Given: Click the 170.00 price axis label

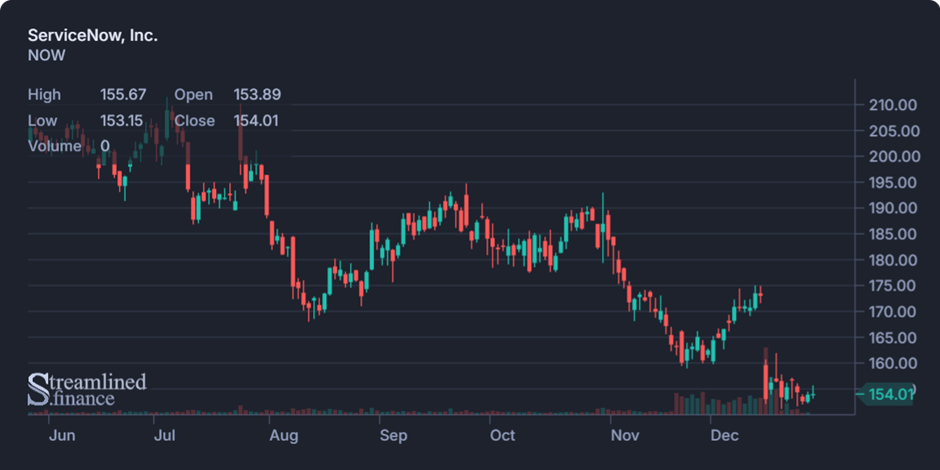Looking at the screenshot, I should (x=894, y=312).
